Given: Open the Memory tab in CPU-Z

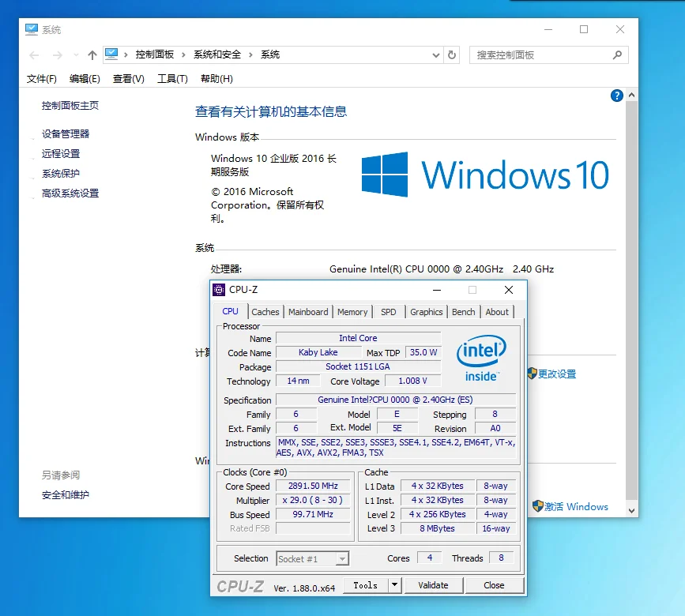Looking at the screenshot, I should tap(352, 312).
